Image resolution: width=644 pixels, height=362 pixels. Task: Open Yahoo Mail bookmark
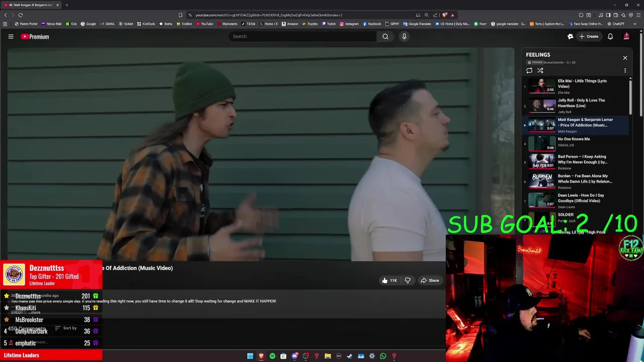click(x=51, y=24)
